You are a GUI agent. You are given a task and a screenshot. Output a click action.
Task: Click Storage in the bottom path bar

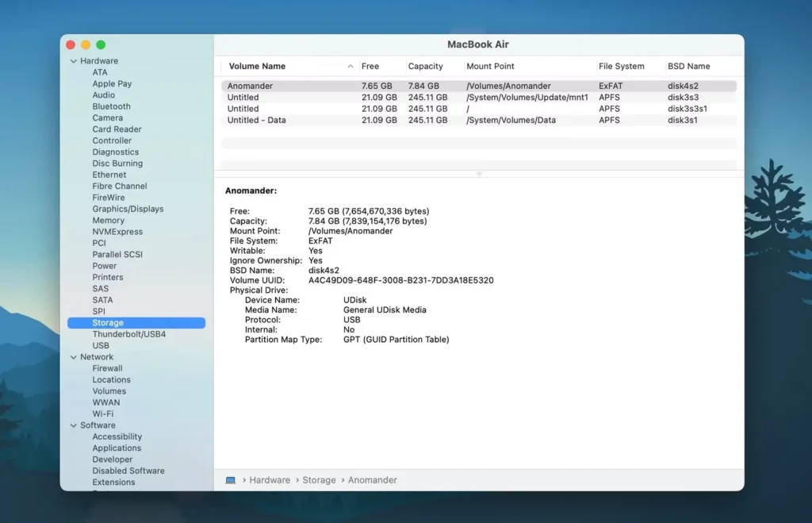319,480
